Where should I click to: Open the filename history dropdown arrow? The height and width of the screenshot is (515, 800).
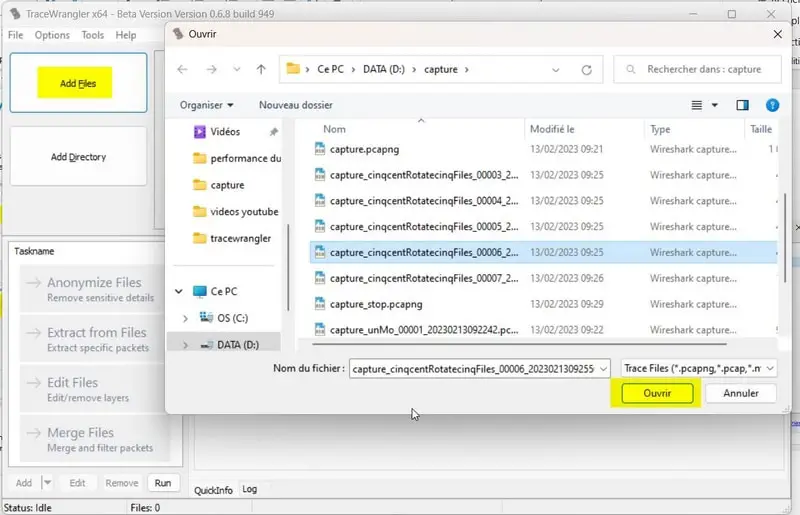603,369
